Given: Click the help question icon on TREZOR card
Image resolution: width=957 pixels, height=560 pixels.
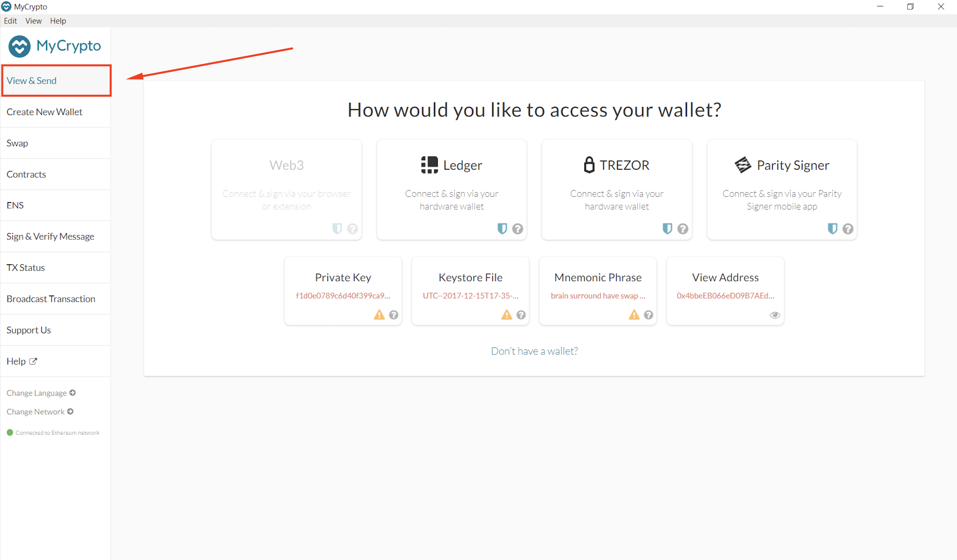Looking at the screenshot, I should click(682, 228).
